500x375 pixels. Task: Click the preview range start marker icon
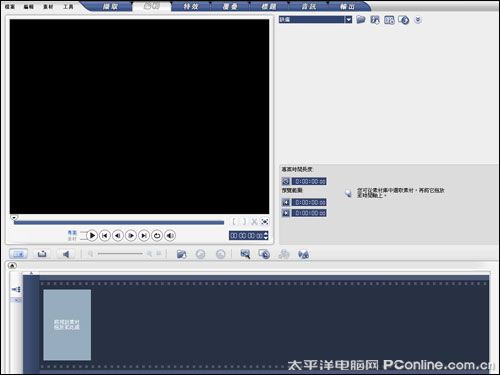click(x=286, y=202)
